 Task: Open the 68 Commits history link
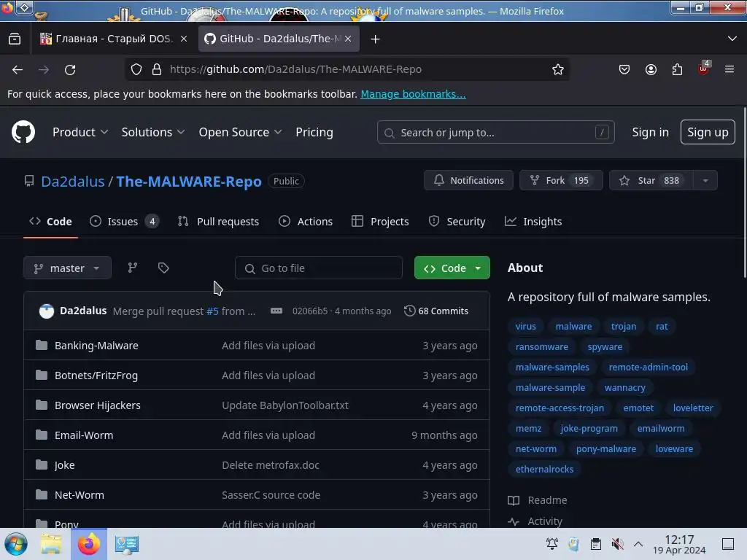[x=436, y=311]
